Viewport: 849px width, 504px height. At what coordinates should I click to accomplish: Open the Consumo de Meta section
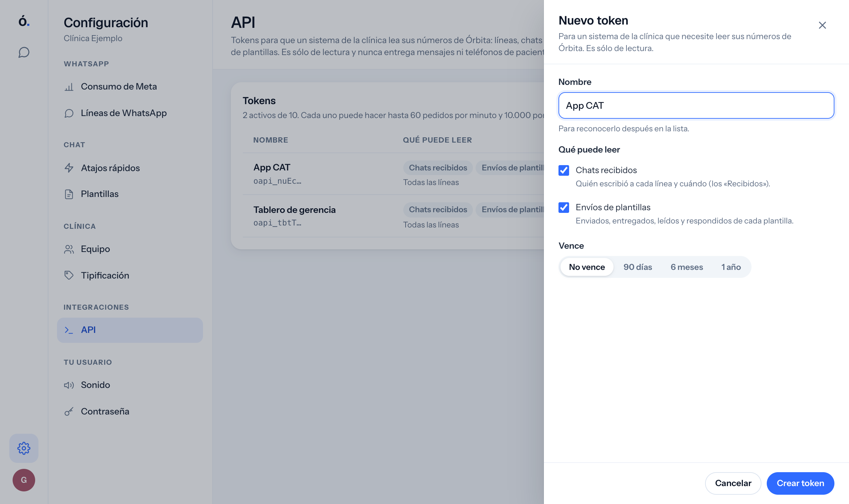130,87
